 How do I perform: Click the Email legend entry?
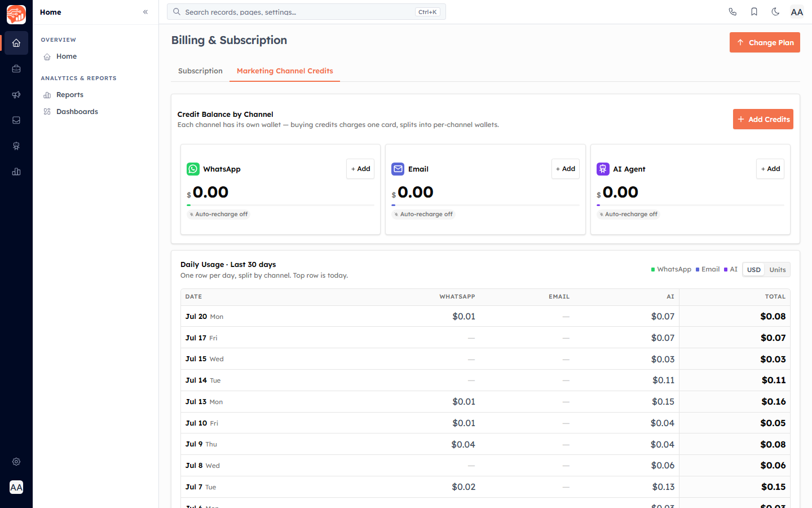708,269
